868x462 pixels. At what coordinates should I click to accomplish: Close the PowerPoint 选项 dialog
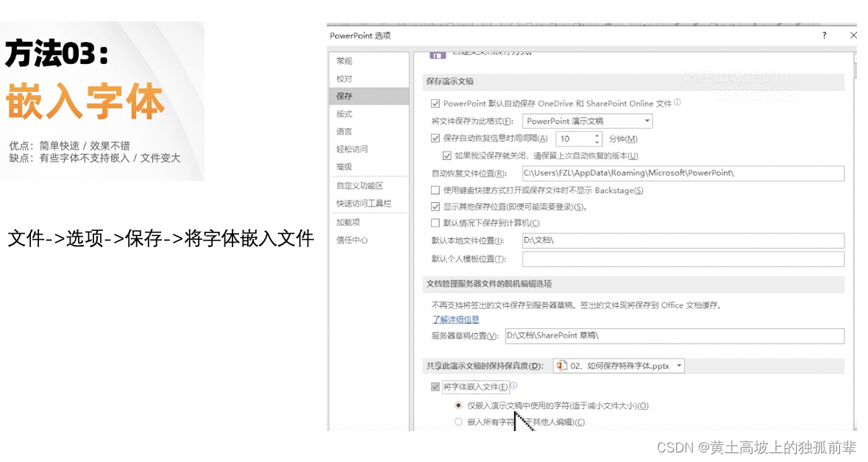tap(853, 35)
